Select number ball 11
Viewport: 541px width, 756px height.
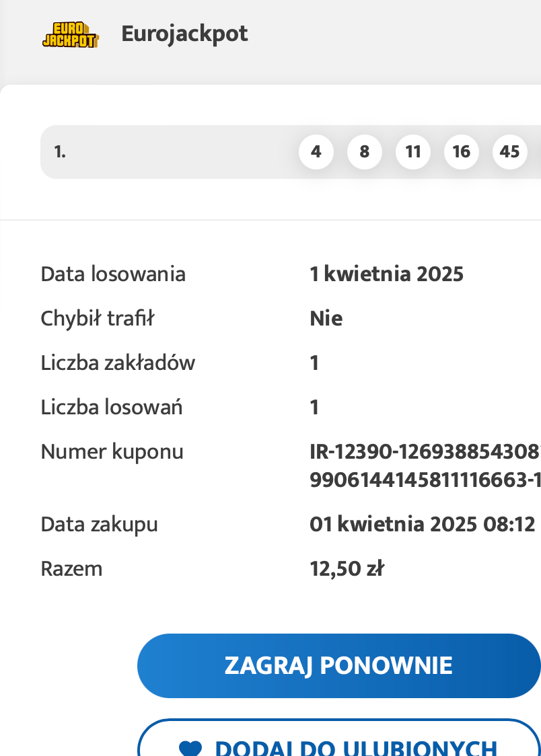point(413,152)
